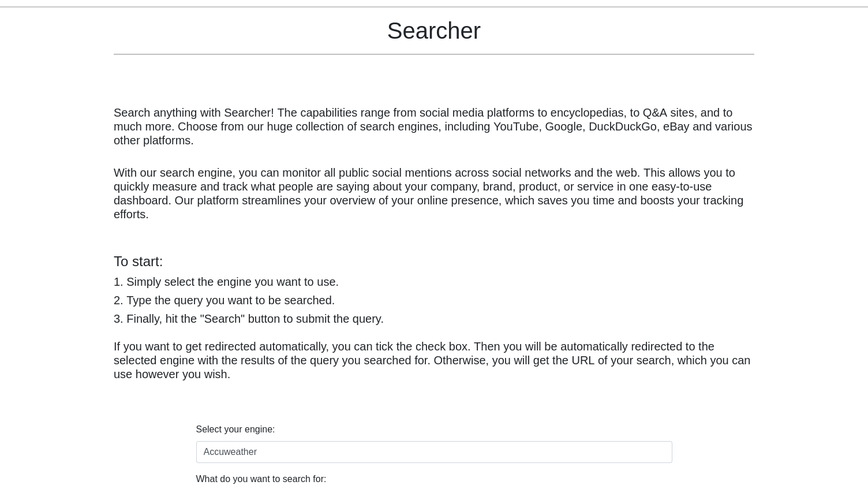The image size is (868, 489).
Task: Click step 3 "hit the Search button" line
Action: click(249, 319)
